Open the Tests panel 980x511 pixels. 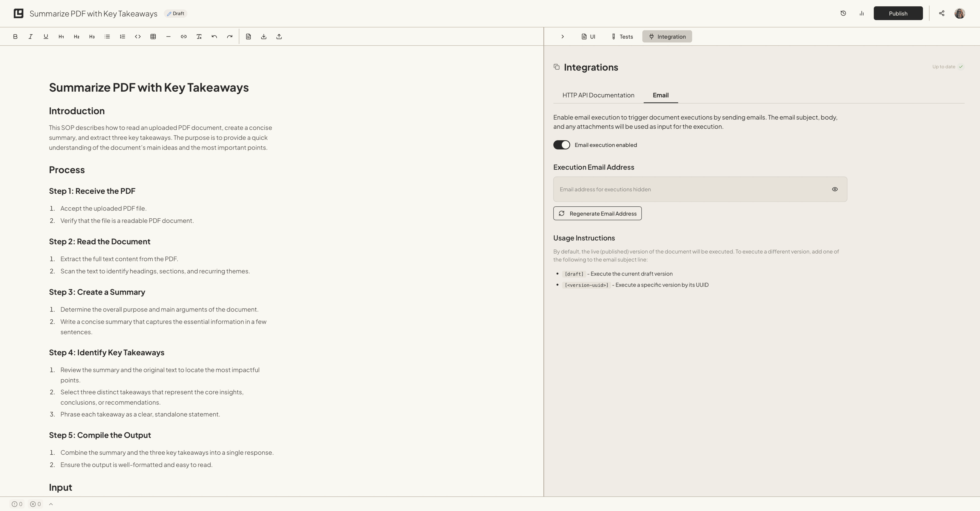pos(622,36)
